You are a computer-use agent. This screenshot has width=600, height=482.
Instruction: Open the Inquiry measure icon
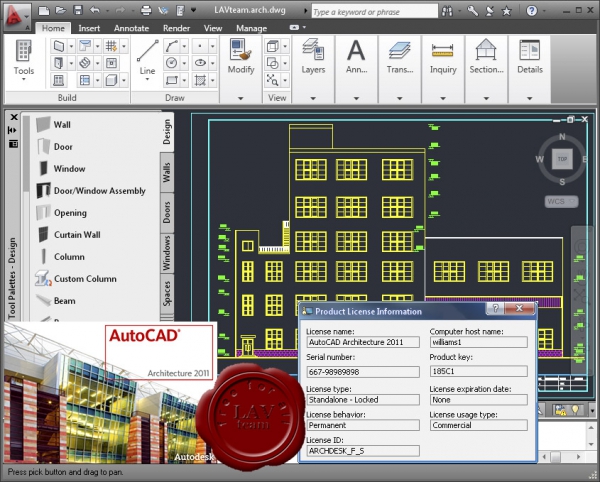click(443, 50)
